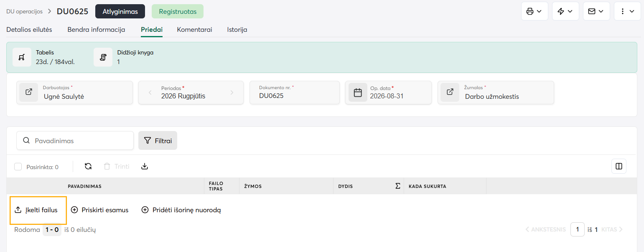Click the Trinti delete button
The width and height of the screenshot is (644, 252).
(x=117, y=166)
